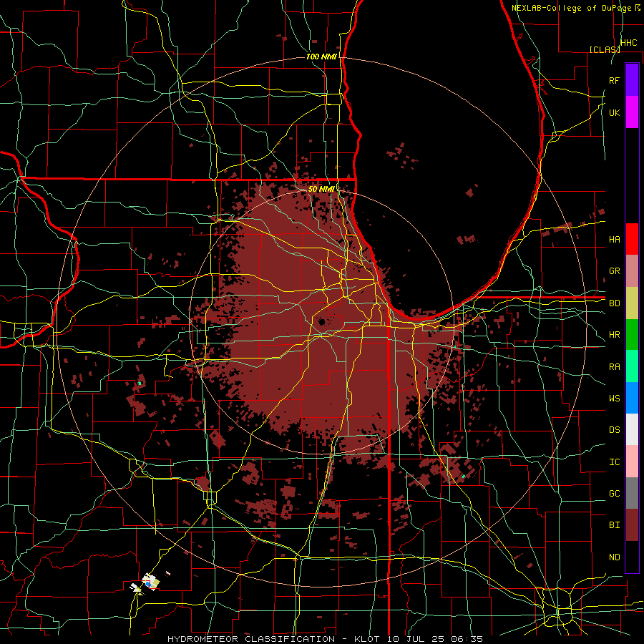
Task: Click the HHC product label
Action: click(628, 43)
